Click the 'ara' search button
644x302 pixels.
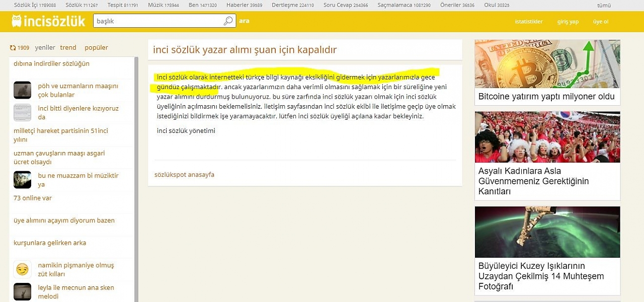244,21
